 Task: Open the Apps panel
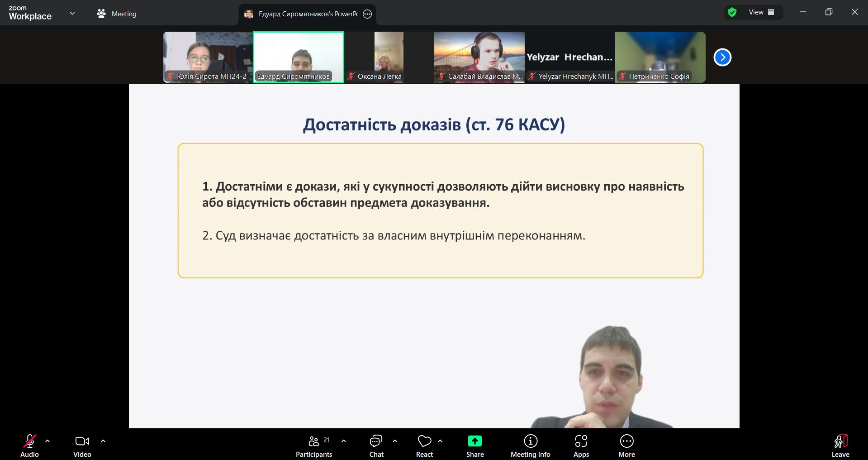(581, 446)
